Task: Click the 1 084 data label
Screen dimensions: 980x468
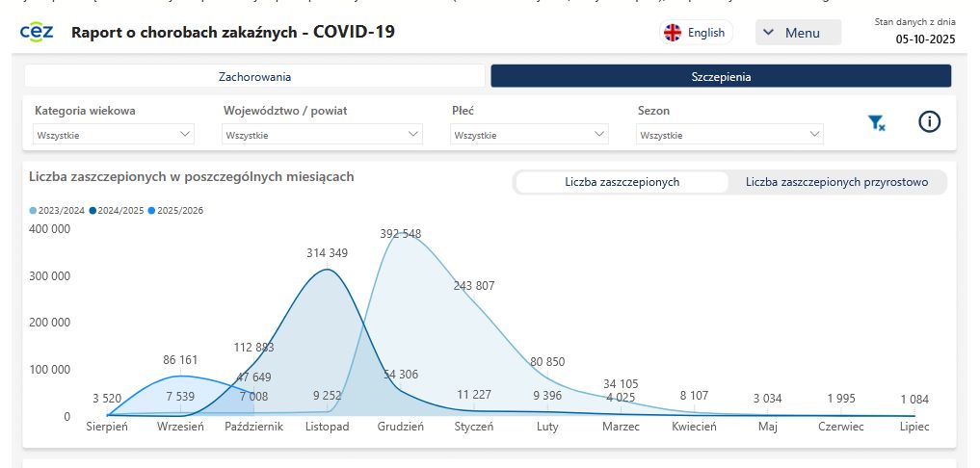Action: tap(914, 400)
